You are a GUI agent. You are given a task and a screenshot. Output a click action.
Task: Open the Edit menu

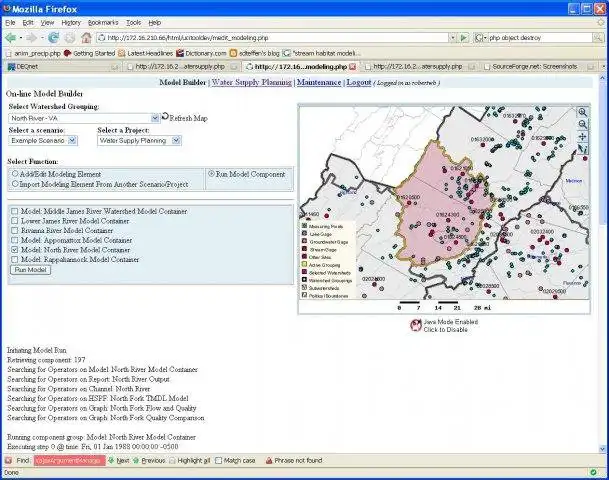click(x=28, y=23)
